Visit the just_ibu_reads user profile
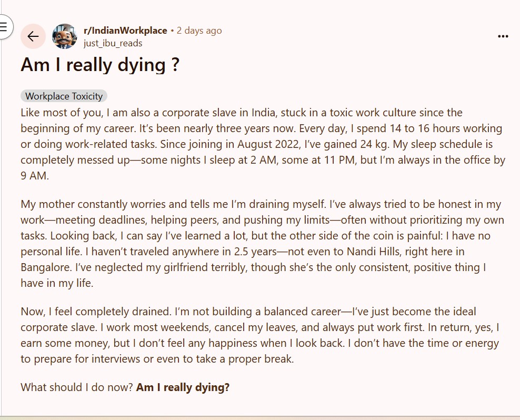 pos(113,43)
